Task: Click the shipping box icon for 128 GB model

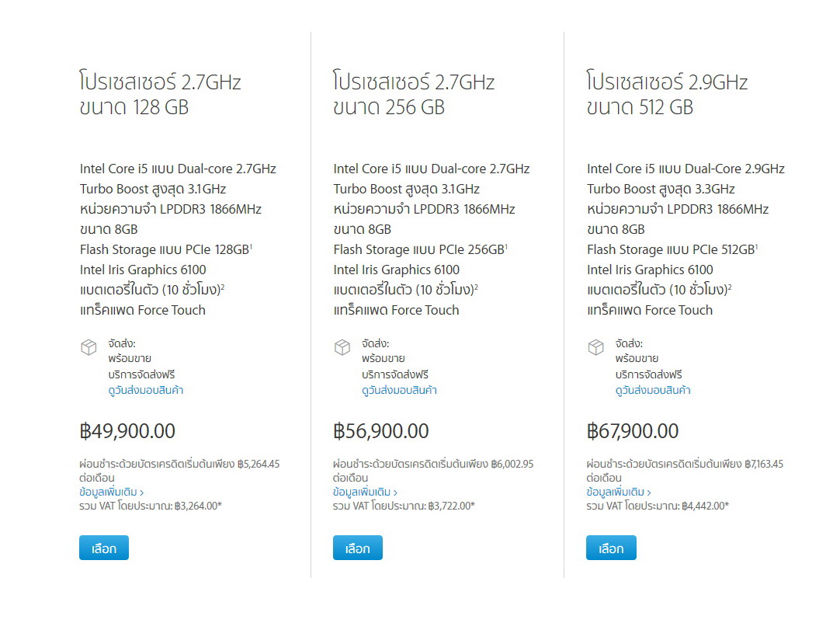Action: 89,347
